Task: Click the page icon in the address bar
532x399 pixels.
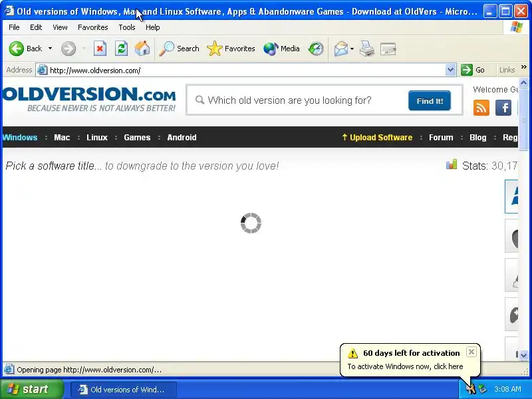Action: click(42, 70)
